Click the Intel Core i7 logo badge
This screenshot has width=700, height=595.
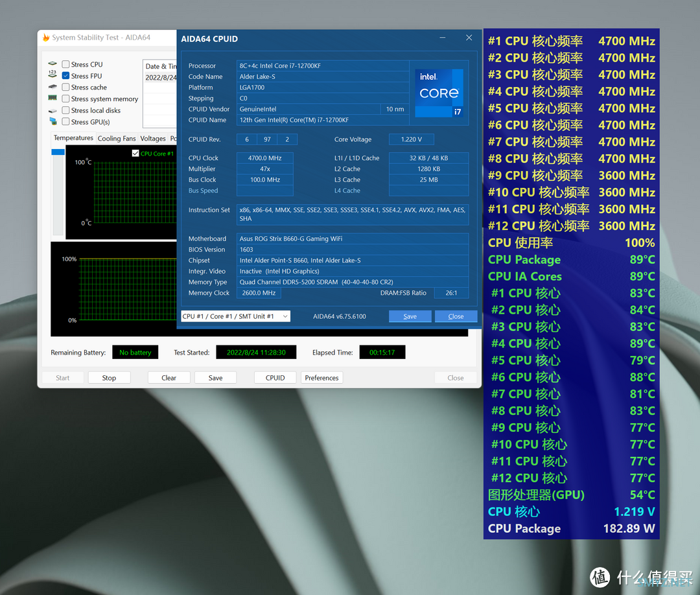coord(439,93)
